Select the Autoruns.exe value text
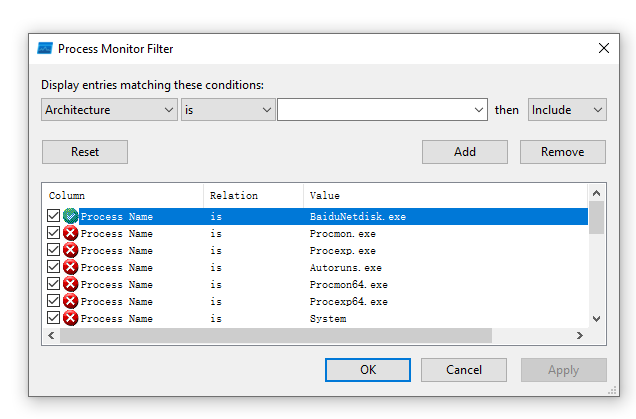The image size is (636, 419). click(x=346, y=268)
